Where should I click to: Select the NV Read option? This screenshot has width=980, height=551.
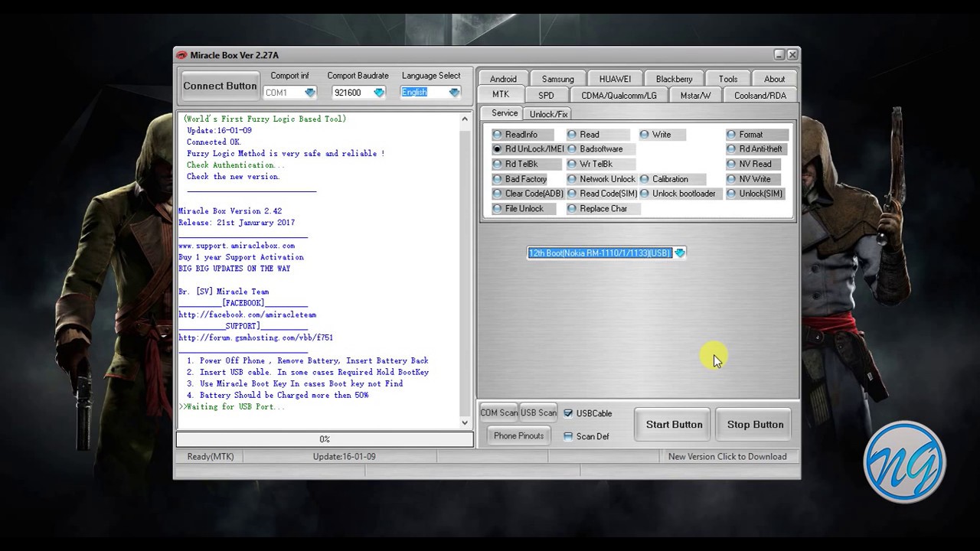click(x=731, y=164)
